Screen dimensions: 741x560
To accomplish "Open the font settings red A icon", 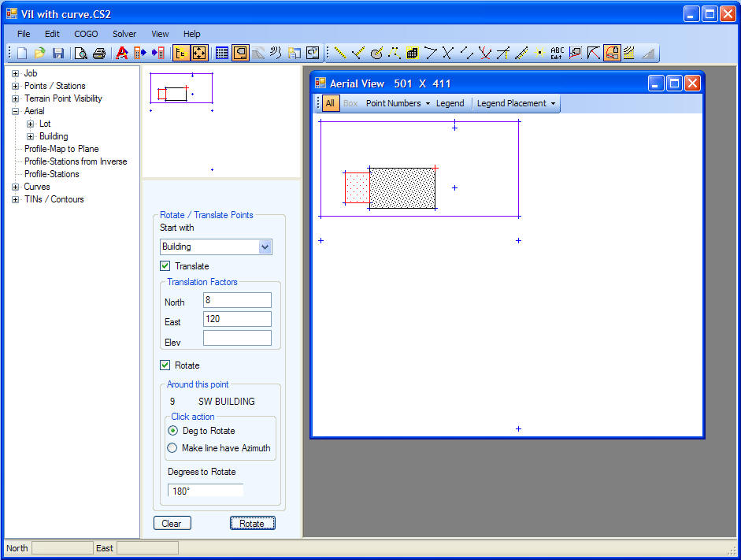I will 122,53.
